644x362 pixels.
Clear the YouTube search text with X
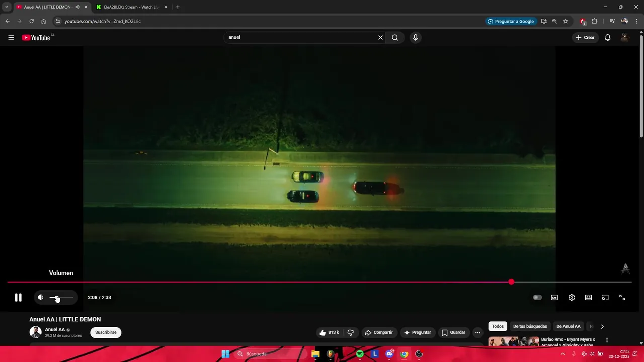(x=380, y=37)
